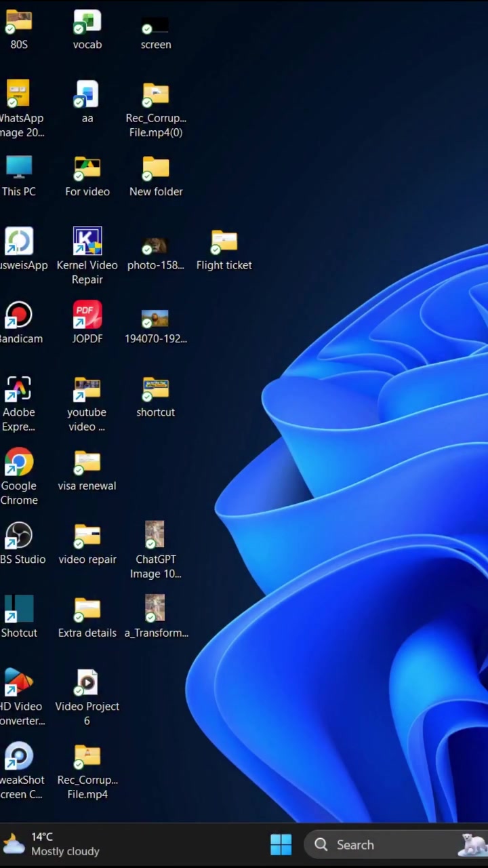Open the weather widget showing 14°C
Image resolution: width=488 pixels, height=868 pixels.
pyautogui.click(x=51, y=844)
